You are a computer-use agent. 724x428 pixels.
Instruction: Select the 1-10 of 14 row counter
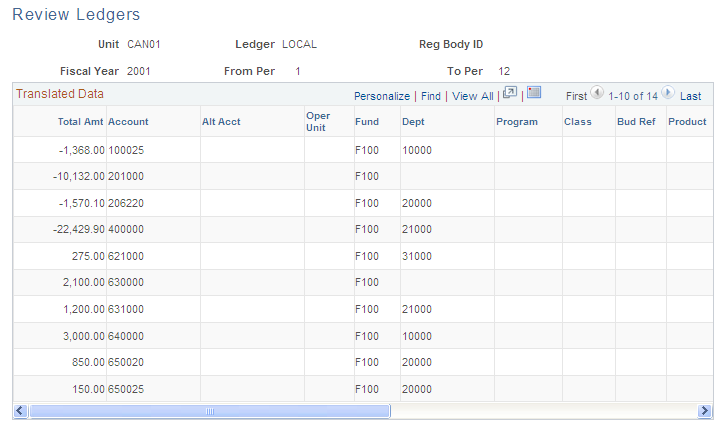click(x=633, y=96)
